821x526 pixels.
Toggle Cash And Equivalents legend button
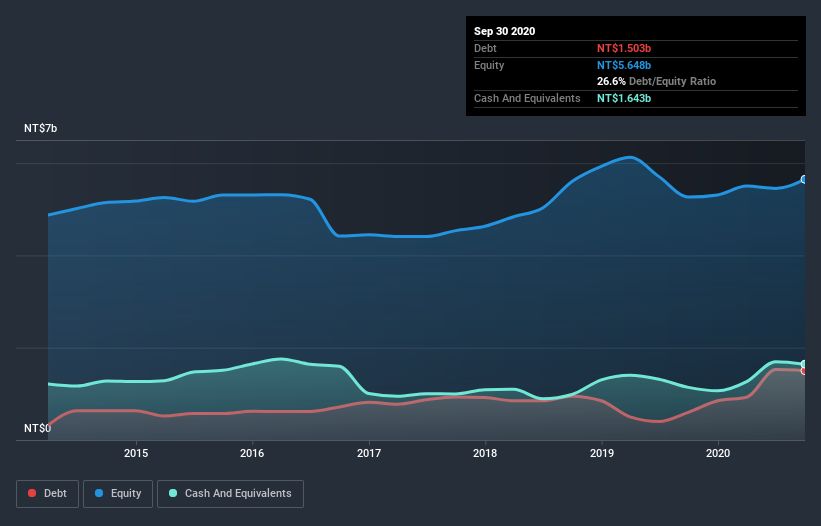point(230,494)
